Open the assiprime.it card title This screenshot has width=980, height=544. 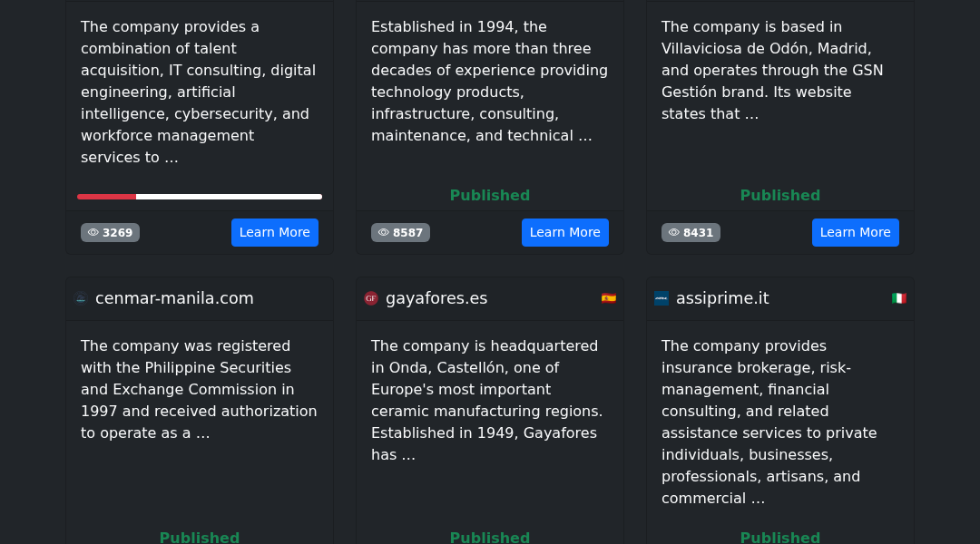(x=722, y=298)
